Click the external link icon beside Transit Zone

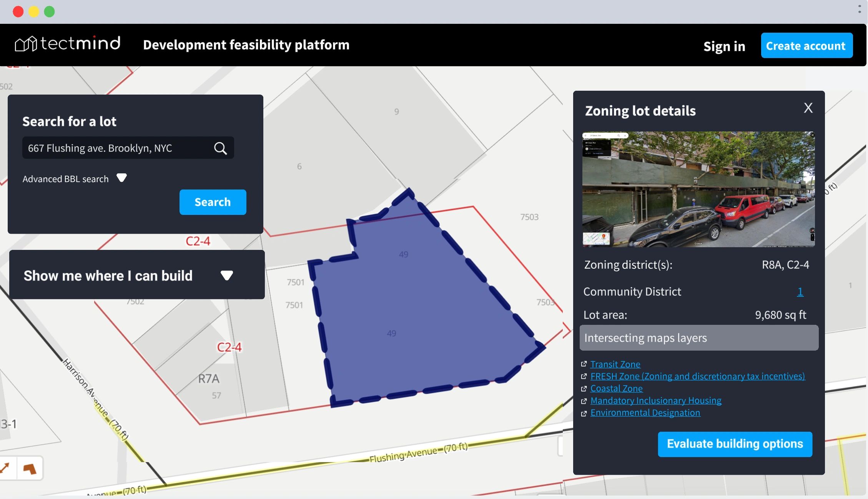coord(585,364)
